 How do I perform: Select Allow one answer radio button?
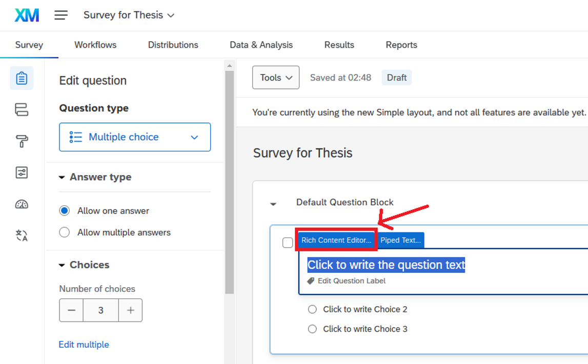click(x=65, y=211)
